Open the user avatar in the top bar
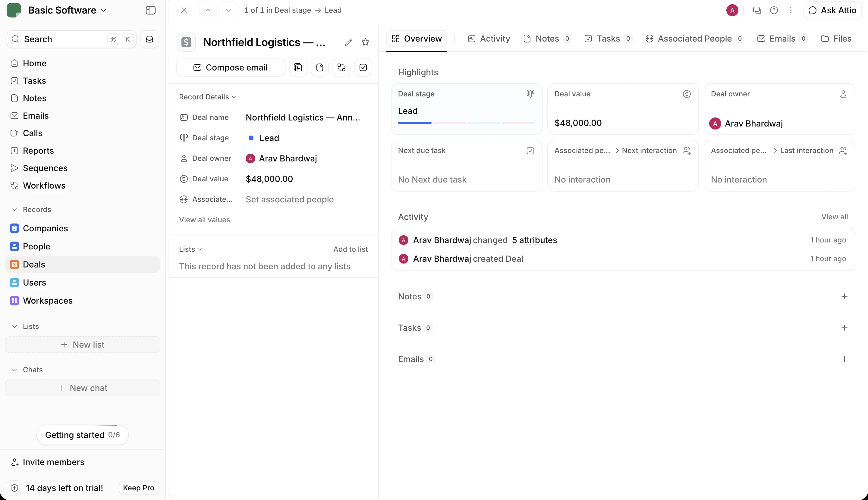The height and width of the screenshot is (500, 868). (732, 10)
